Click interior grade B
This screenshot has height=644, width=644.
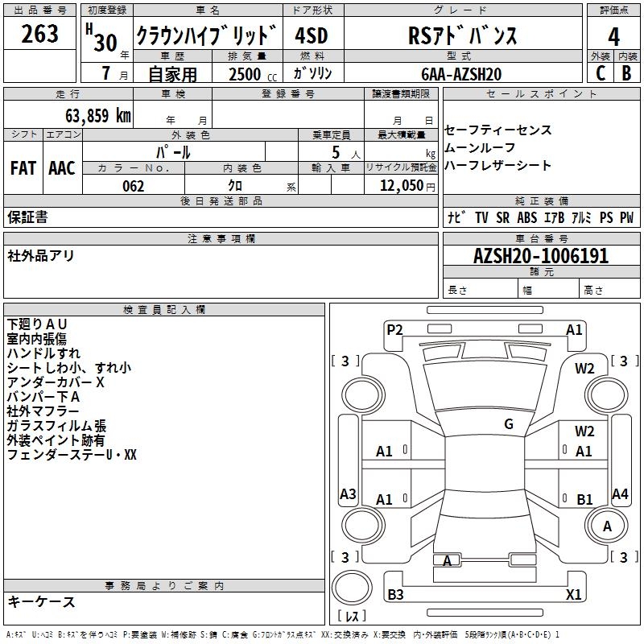pyautogui.click(x=626, y=73)
